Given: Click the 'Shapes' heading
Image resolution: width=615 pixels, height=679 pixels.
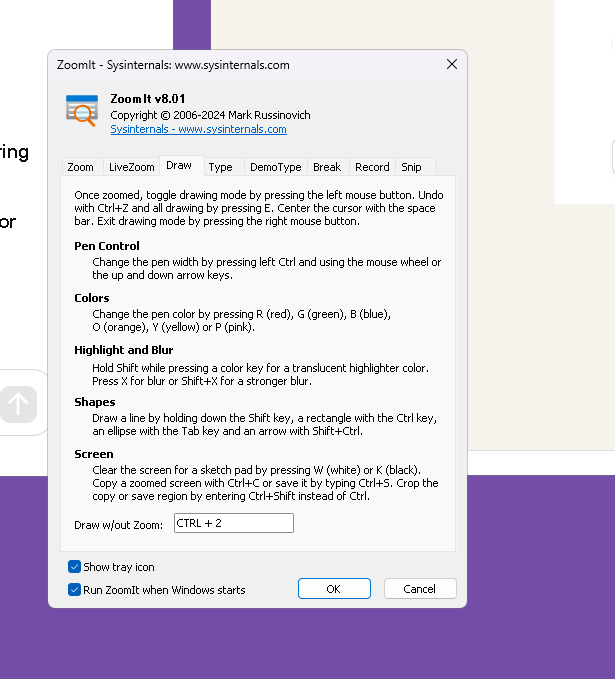Looking at the screenshot, I should [94, 402].
